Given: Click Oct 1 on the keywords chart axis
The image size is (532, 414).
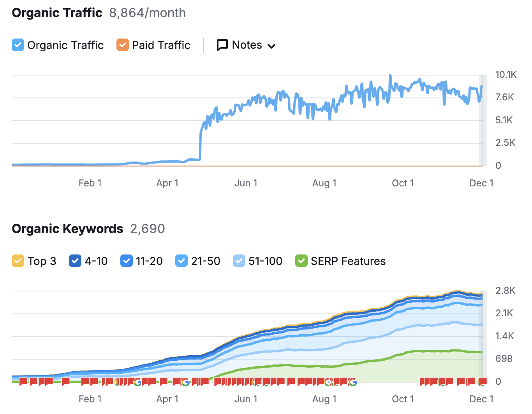Looking at the screenshot, I should click(403, 399).
